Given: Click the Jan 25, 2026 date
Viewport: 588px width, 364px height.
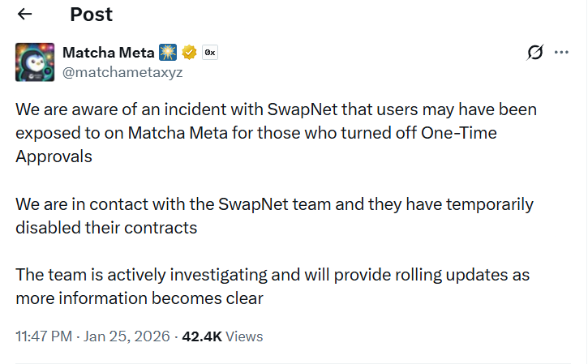Looking at the screenshot, I should click(x=127, y=336).
